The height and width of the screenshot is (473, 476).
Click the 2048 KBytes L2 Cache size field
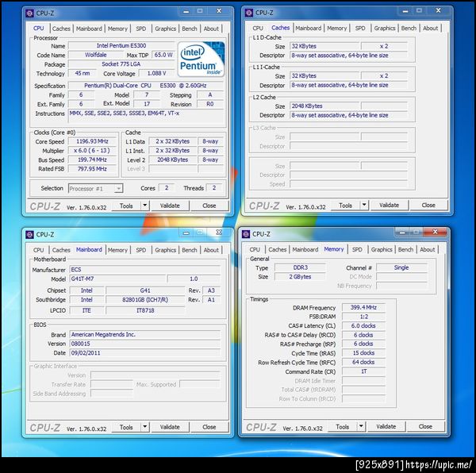pos(324,106)
